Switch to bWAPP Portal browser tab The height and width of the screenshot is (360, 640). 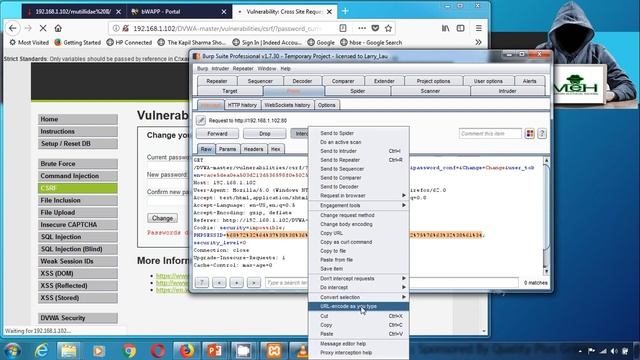pos(180,11)
